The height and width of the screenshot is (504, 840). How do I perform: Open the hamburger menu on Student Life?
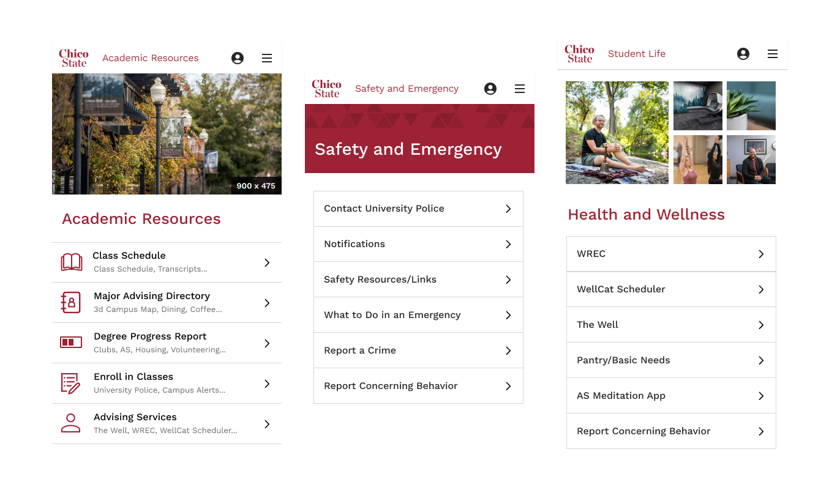click(x=773, y=54)
